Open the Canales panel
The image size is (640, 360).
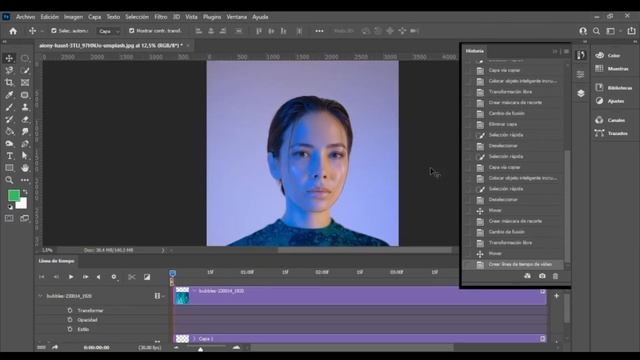[x=610, y=120]
